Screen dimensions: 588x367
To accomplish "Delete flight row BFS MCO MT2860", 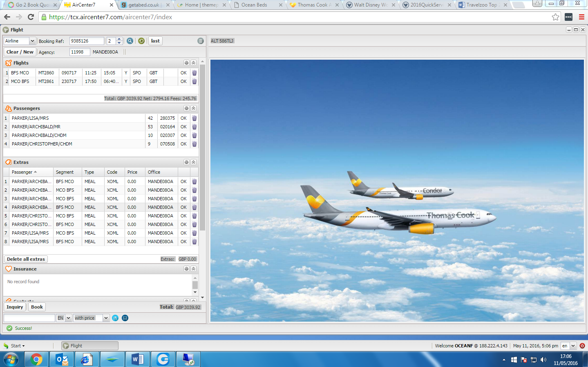I will pyautogui.click(x=195, y=73).
